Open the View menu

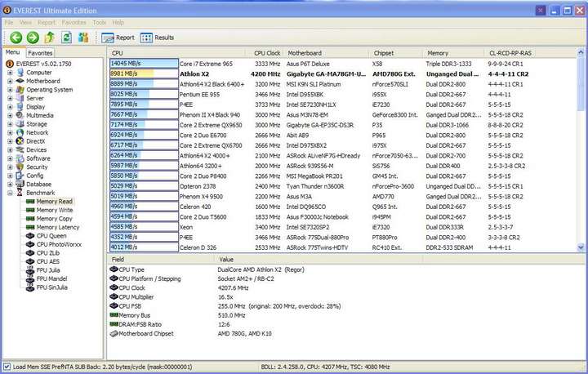coord(25,23)
